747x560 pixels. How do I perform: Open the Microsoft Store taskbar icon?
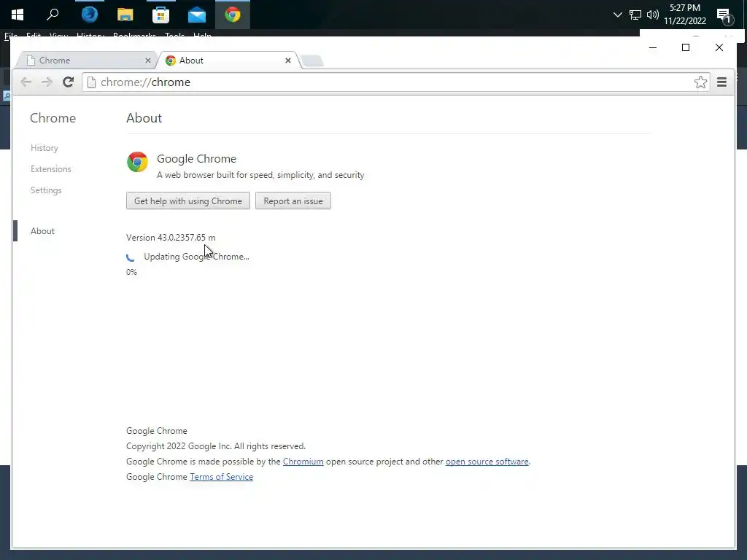pyautogui.click(x=160, y=15)
